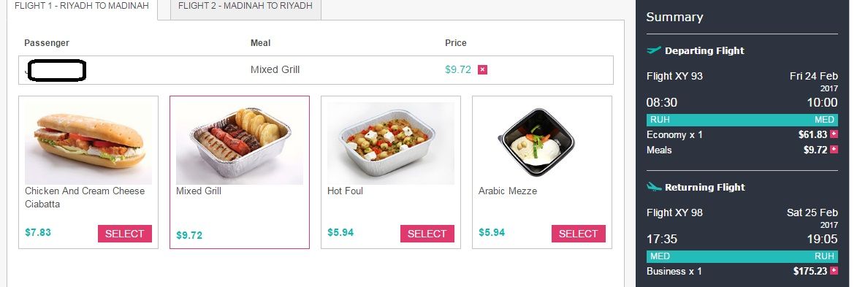Click the MED to RUH route bar
Screen dimensions: 868x287
(x=742, y=256)
